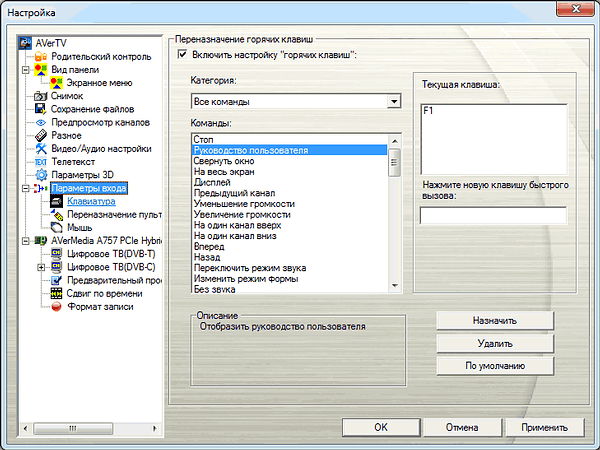Collapse the Вид панели tree node

tap(25, 70)
